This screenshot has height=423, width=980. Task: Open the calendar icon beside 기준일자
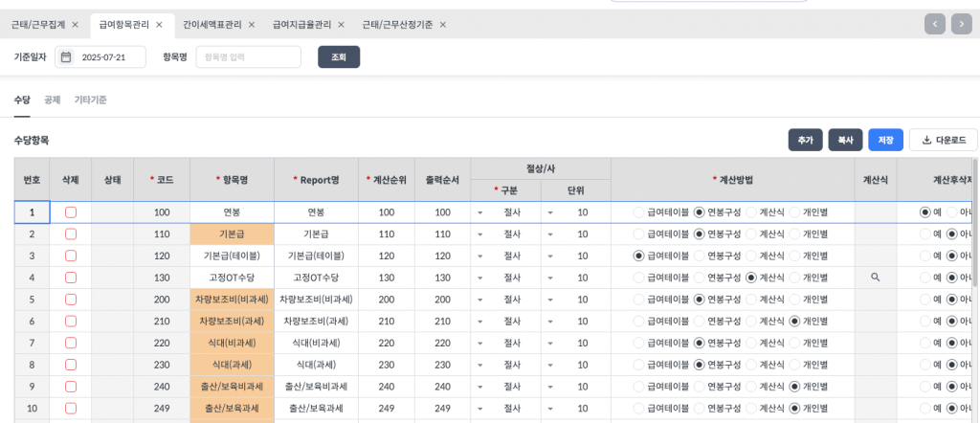[x=66, y=56]
